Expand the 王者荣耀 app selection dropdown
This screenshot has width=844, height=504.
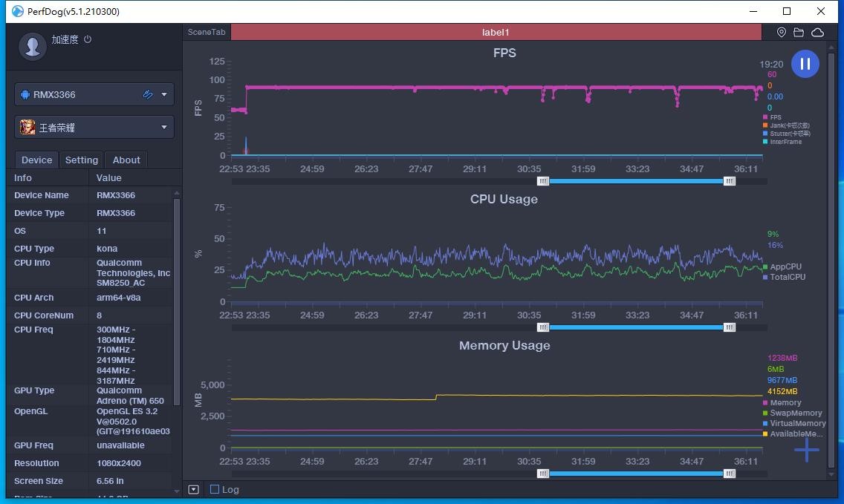(x=165, y=127)
